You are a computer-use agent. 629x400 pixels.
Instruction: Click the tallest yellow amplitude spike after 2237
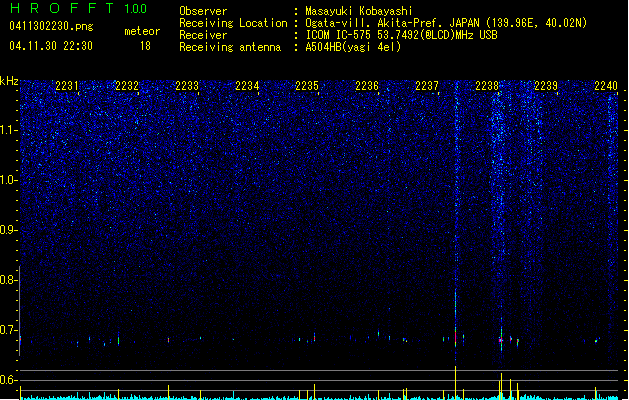(x=455, y=382)
